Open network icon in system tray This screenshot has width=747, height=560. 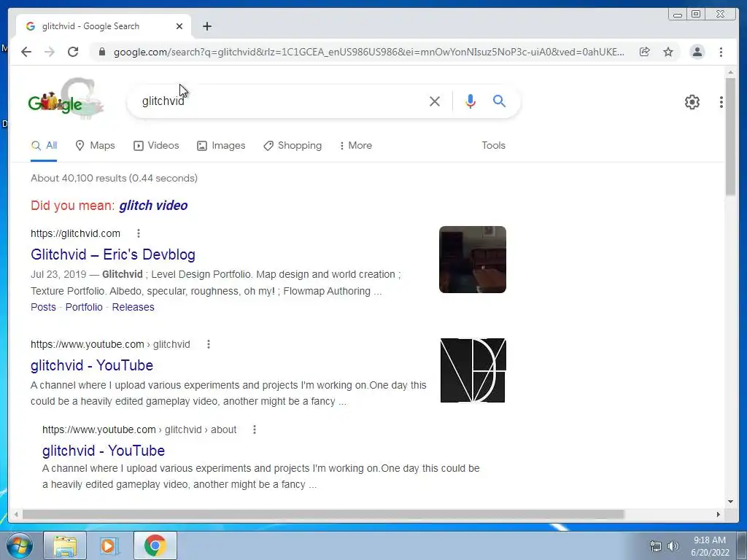point(656,546)
